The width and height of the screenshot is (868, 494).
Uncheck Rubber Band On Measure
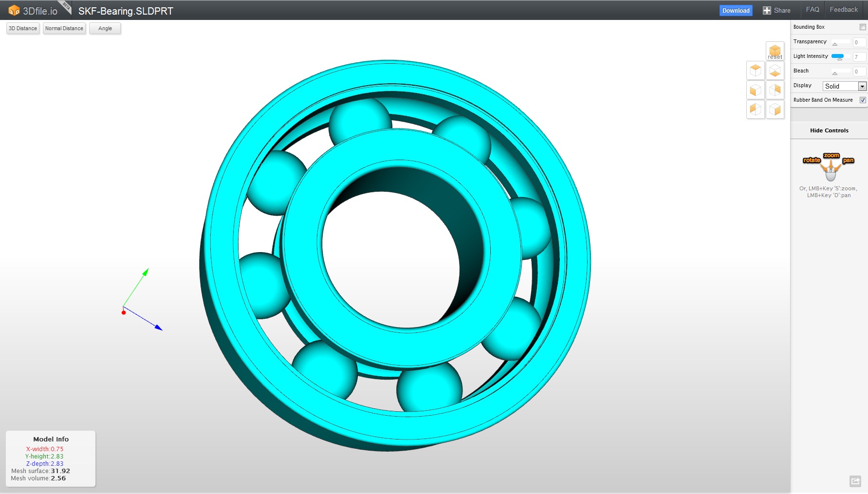(863, 100)
